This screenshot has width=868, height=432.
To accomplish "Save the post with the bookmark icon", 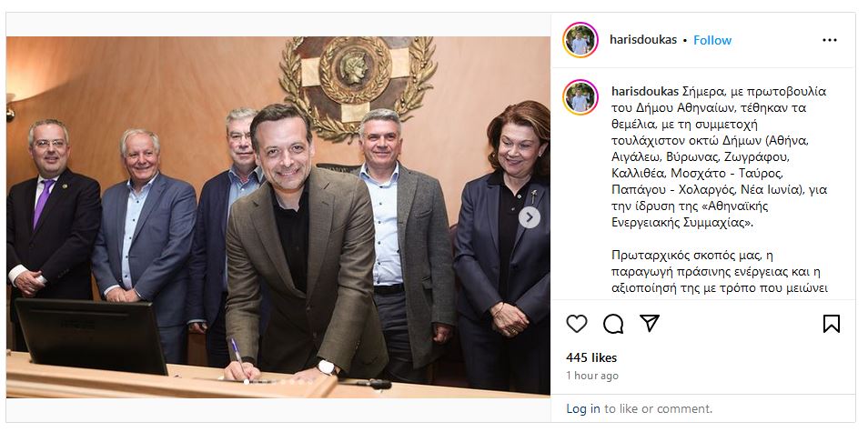I will [831, 324].
